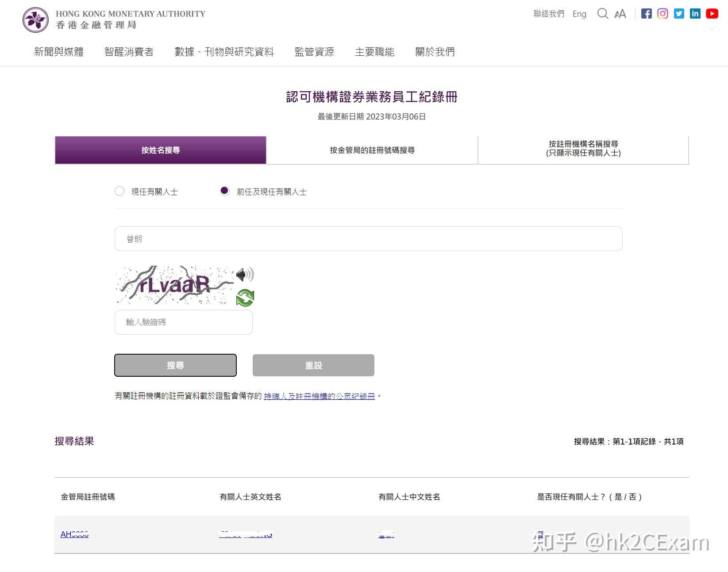Click the 搜尋 search button
The height and width of the screenshot is (572, 728).
pos(175,365)
